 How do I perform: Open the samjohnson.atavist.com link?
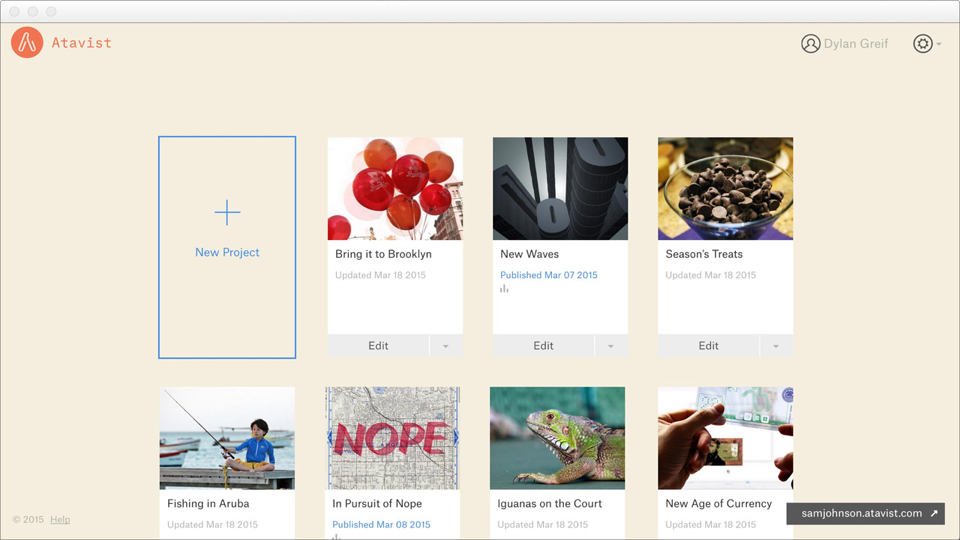pos(861,513)
